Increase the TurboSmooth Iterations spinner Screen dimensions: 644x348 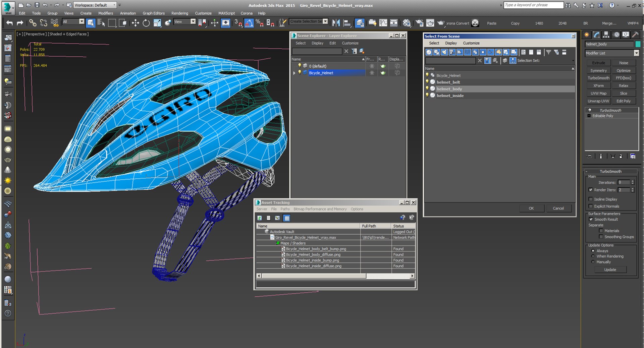[x=633, y=181]
